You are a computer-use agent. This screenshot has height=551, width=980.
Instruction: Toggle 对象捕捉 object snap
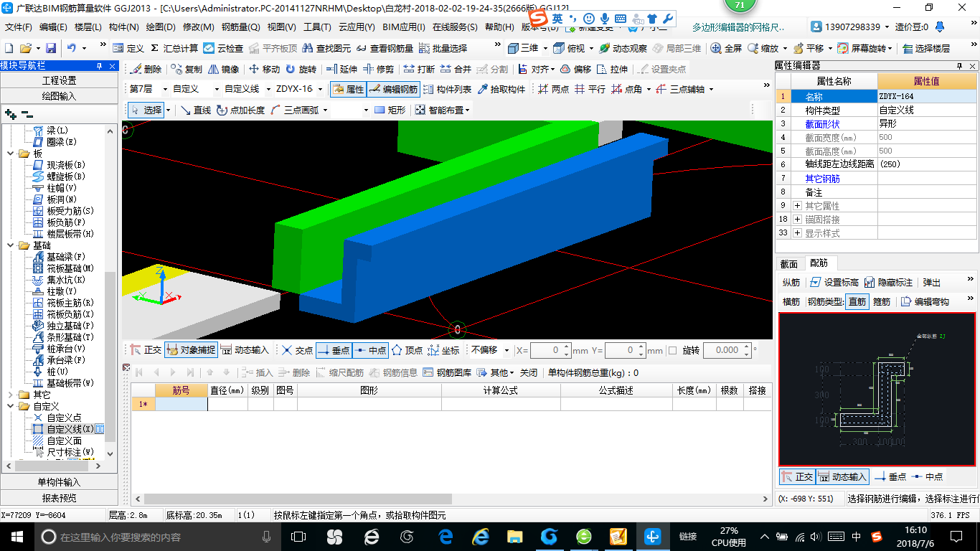coord(191,350)
